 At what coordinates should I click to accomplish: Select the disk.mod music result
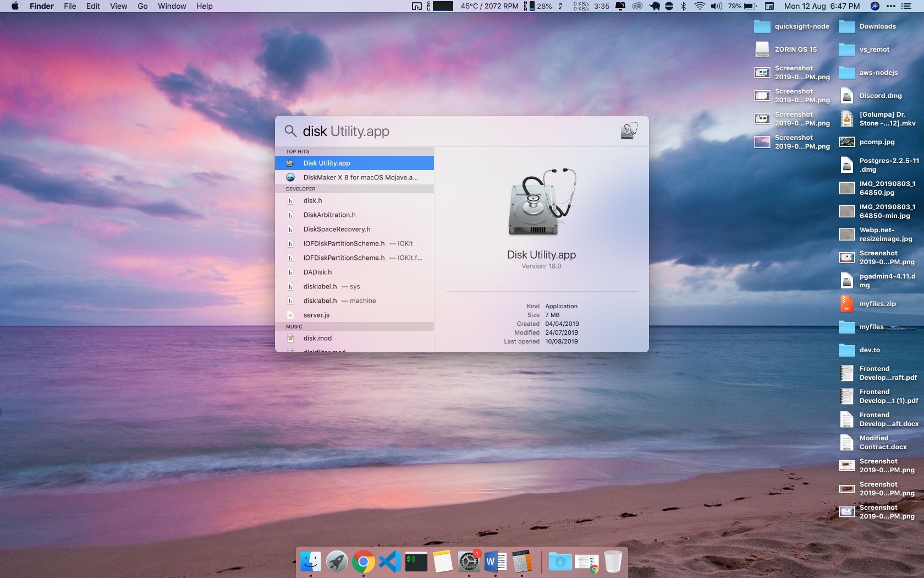click(317, 338)
